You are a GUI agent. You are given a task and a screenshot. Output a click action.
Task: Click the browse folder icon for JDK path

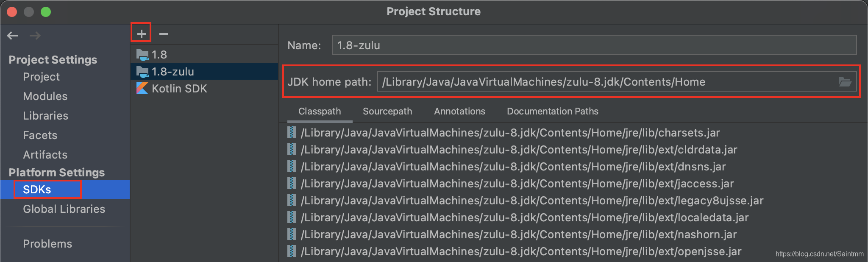[x=845, y=82]
